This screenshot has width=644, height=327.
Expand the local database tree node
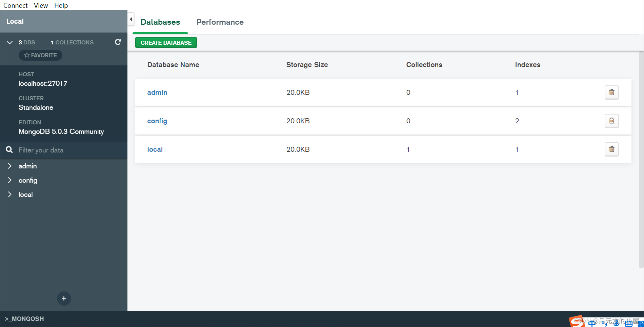coord(10,195)
